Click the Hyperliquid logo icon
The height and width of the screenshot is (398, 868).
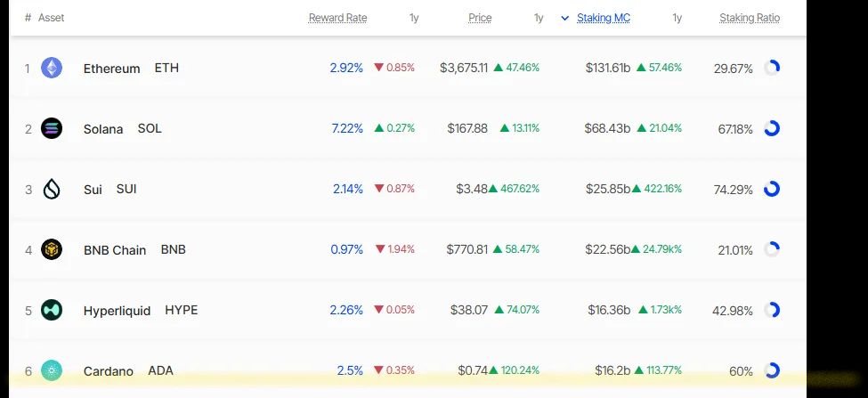(52, 310)
